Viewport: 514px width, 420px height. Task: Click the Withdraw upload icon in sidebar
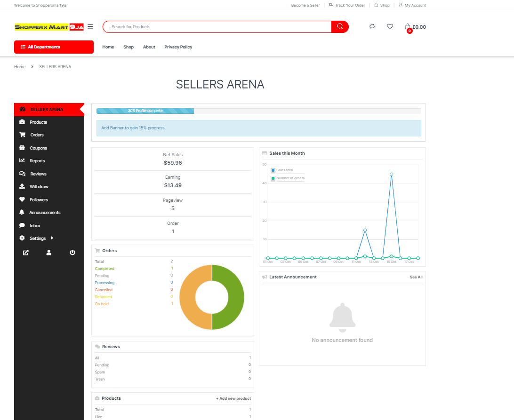(x=22, y=186)
